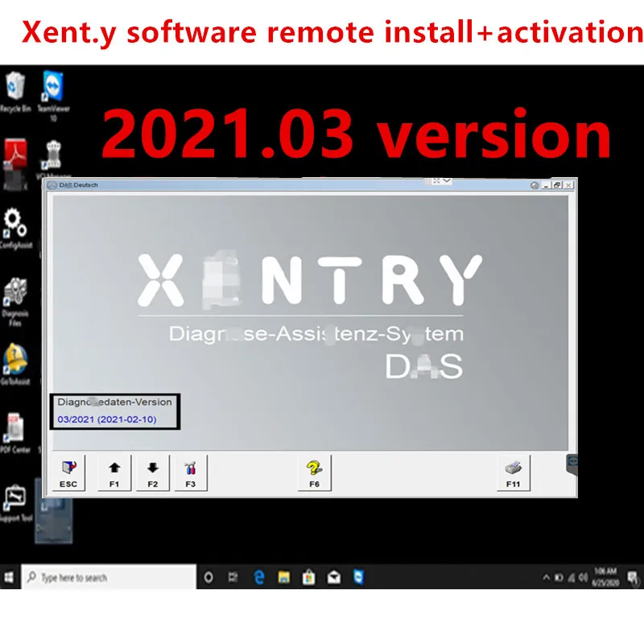644x644 pixels.
Task: Open the Support Tool desktop icon
Action: click(x=15, y=503)
